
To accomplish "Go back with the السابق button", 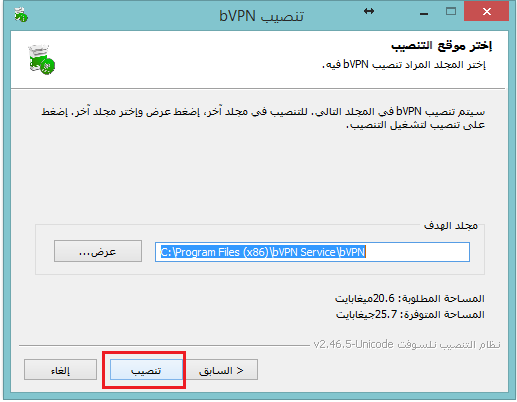I will pyautogui.click(x=221, y=370).
